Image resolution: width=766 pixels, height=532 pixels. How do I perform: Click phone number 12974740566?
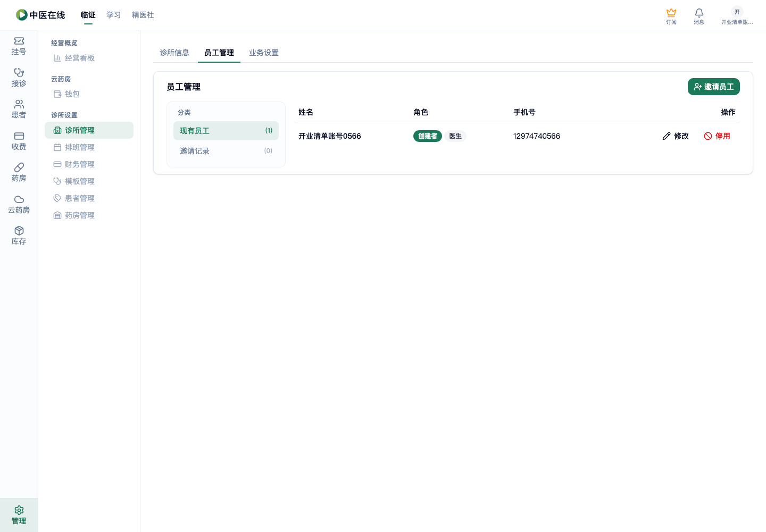click(x=537, y=136)
